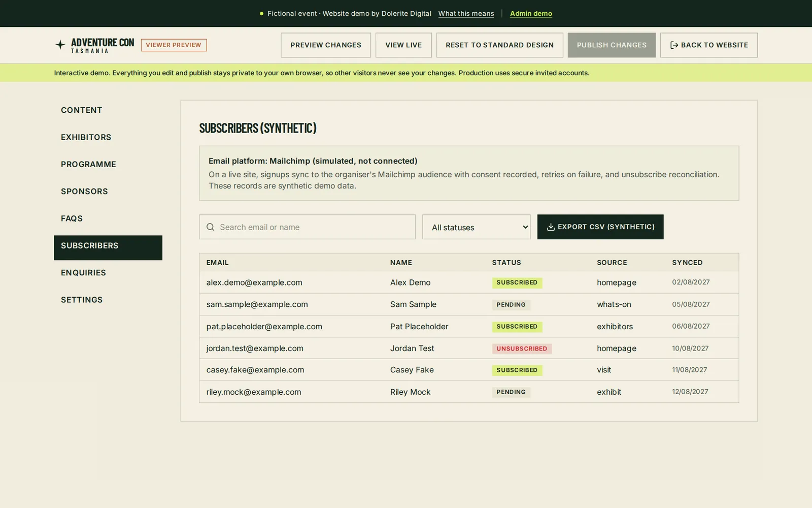This screenshot has height=508, width=812.
Task: Click Export CSV (Synthetic) button
Action: click(x=600, y=227)
